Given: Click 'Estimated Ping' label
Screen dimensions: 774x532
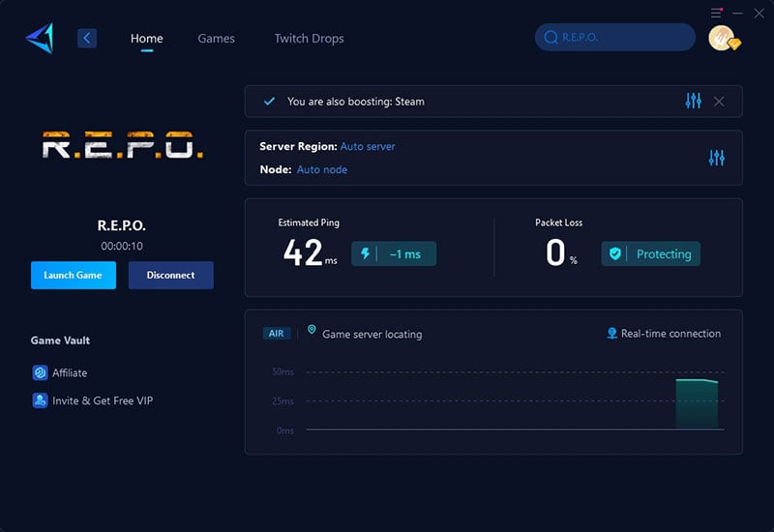Looking at the screenshot, I should tap(309, 222).
